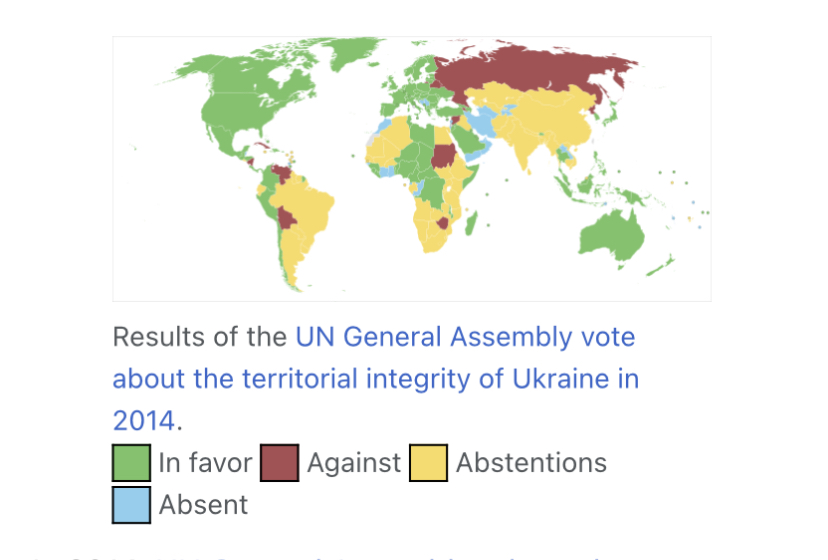The width and height of the screenshot is (828, 560).
Task: Click the "Absent" legend label
Action: [x=203, y=505]
